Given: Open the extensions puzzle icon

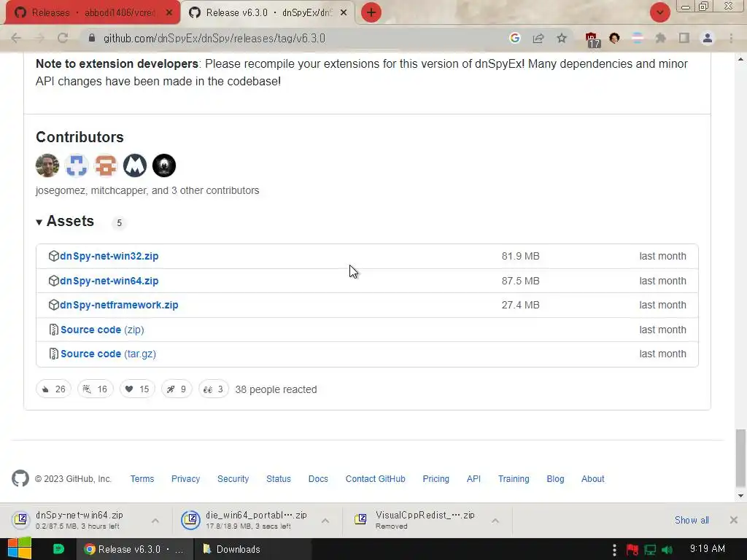Looking at the screenshot, I should (x=660, y=38).
